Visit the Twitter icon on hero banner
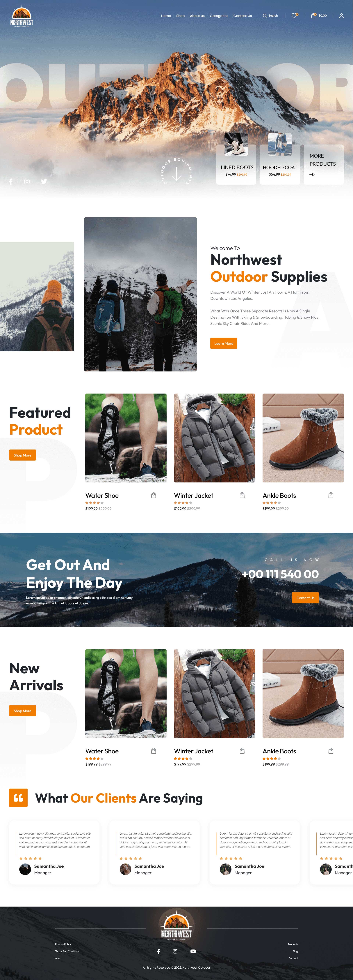The image size is (353, 980). click(x=44, y=181)
